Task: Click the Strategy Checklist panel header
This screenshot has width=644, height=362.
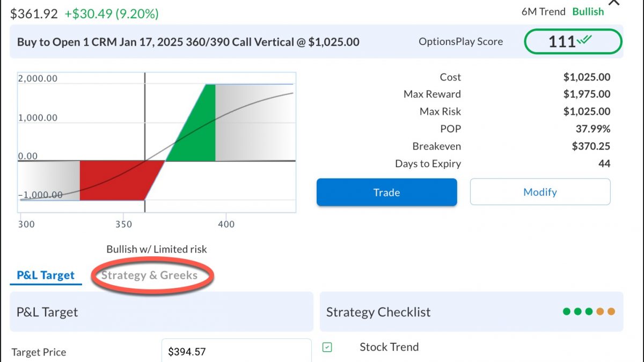Action: tap(471, 312)
